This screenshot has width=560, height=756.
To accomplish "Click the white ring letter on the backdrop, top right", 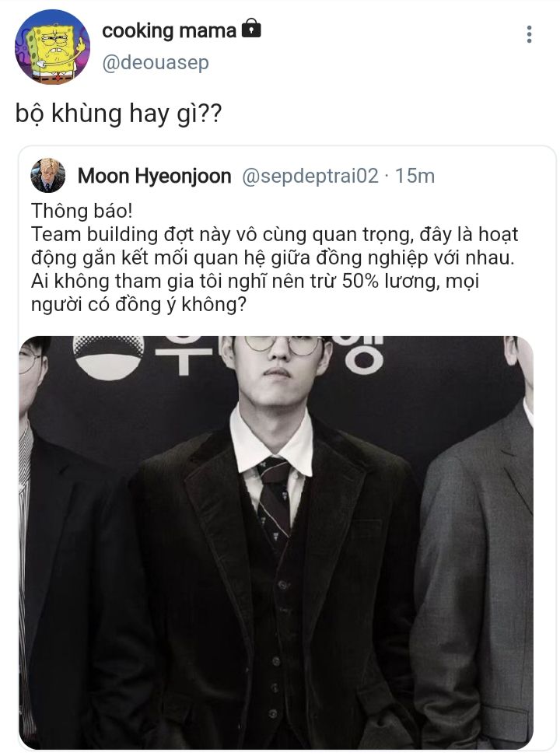I will [365, 361].
